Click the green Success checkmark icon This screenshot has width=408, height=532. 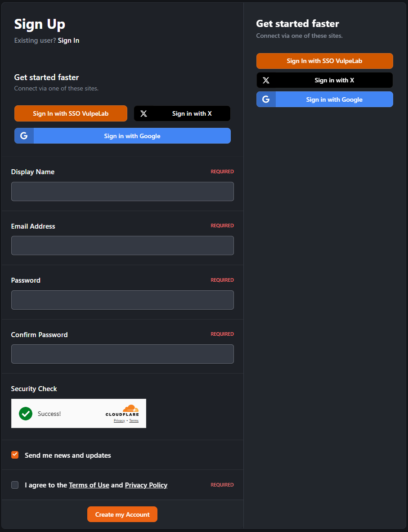(x=26, y=414)
